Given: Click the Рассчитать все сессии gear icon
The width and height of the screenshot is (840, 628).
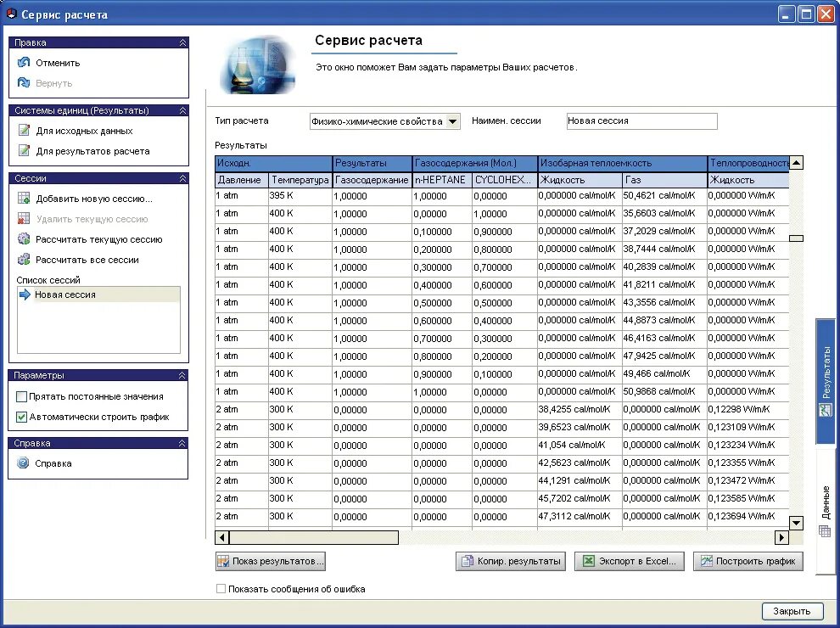Looking at the screenshot, I should click(24, 260).
